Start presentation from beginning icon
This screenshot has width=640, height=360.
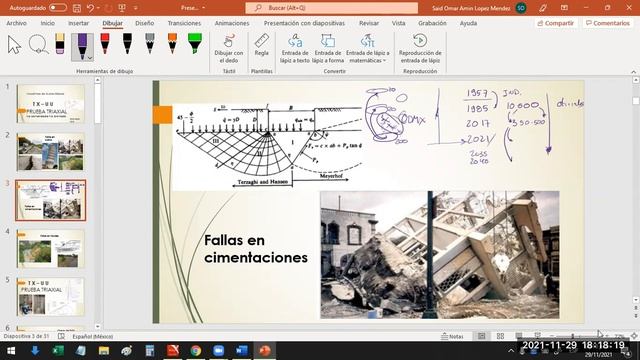click(x=122, y=8)
